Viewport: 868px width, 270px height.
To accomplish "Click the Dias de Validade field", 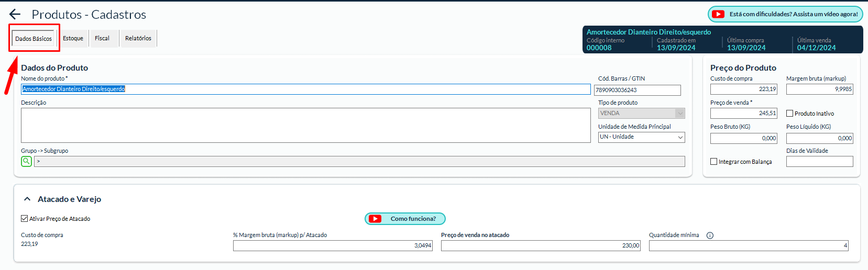I will 819,162.
